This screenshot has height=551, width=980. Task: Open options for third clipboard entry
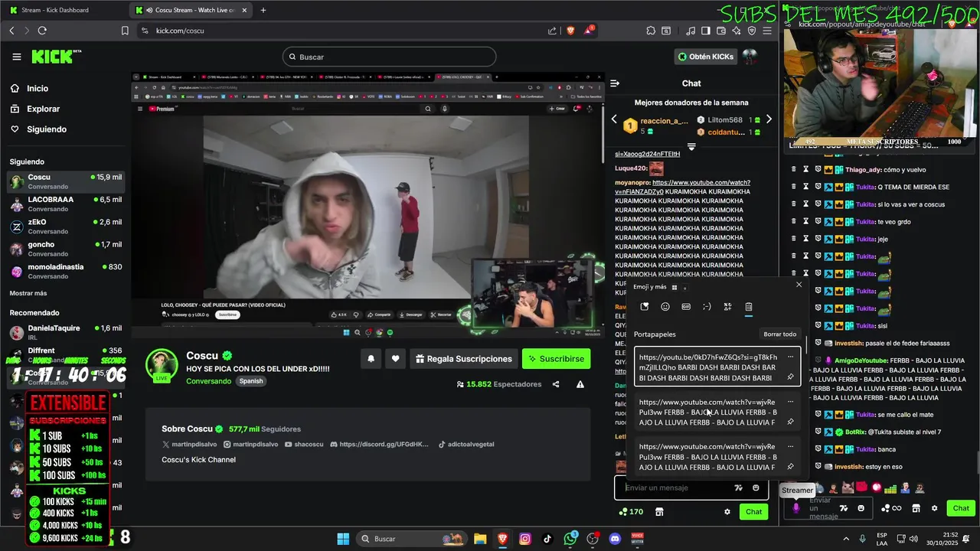click(x=790, y=446)
